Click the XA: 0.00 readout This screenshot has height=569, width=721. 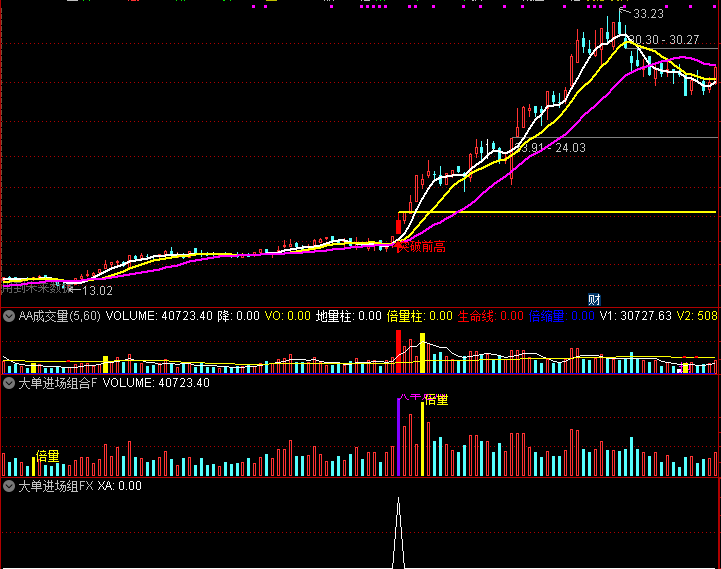click(120, 486)
